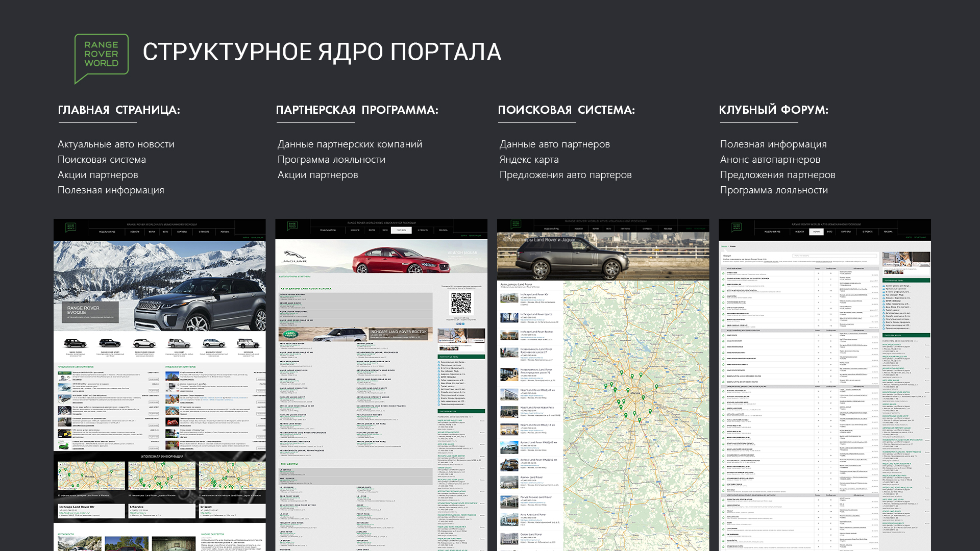Screen dimensions: 980x551
Task: Select the Range Rover Sport model car icon
Action: [110, 343]
